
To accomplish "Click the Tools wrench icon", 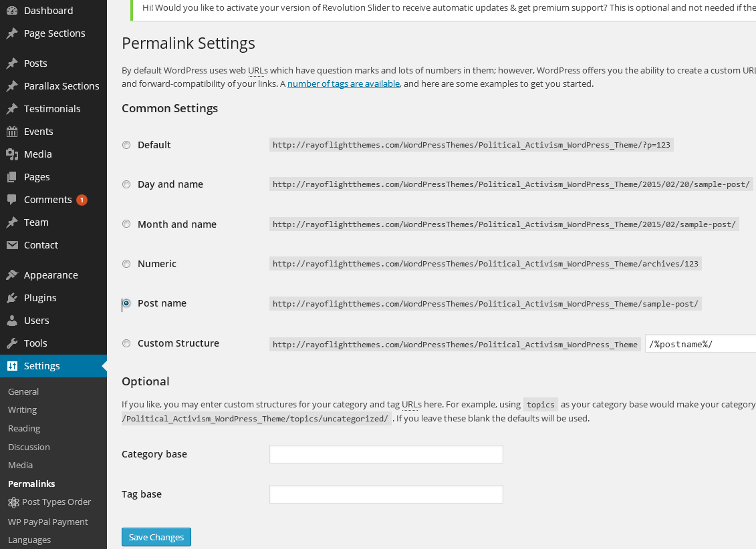I will [x=12, y=343].
